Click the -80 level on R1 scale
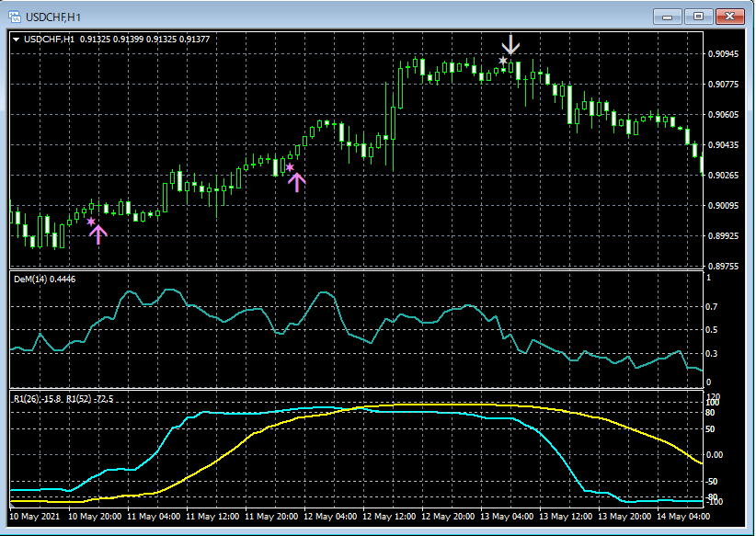 pyautogui.click(x=712, y=497)
